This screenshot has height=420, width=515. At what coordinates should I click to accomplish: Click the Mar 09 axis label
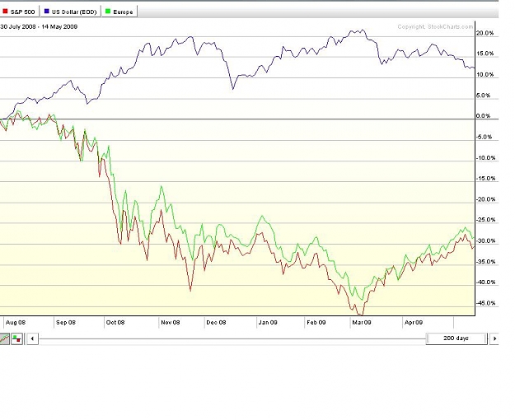click(362, 323)
